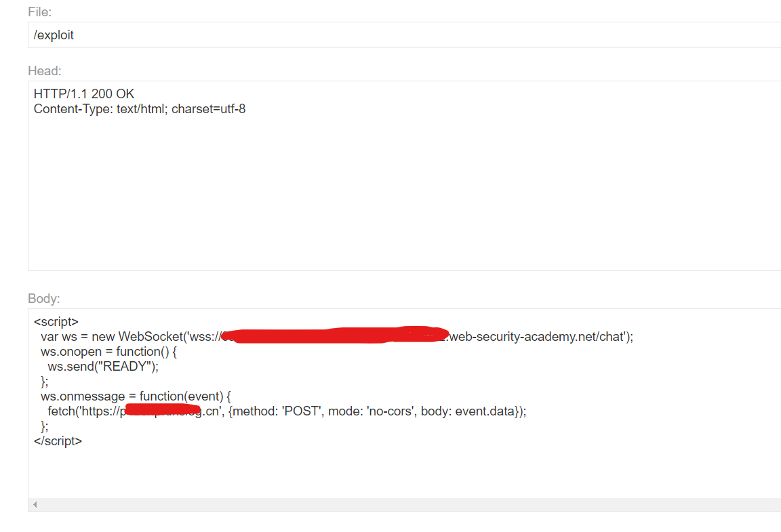This screenshot has width=781, height=532.
Task: Click the File input field containing /exploit
Action: coord(404,35)
